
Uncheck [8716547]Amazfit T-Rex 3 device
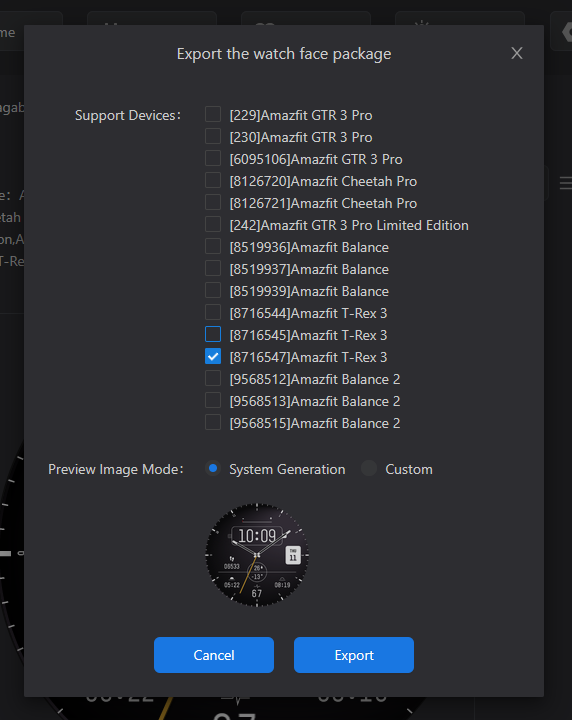213,356
